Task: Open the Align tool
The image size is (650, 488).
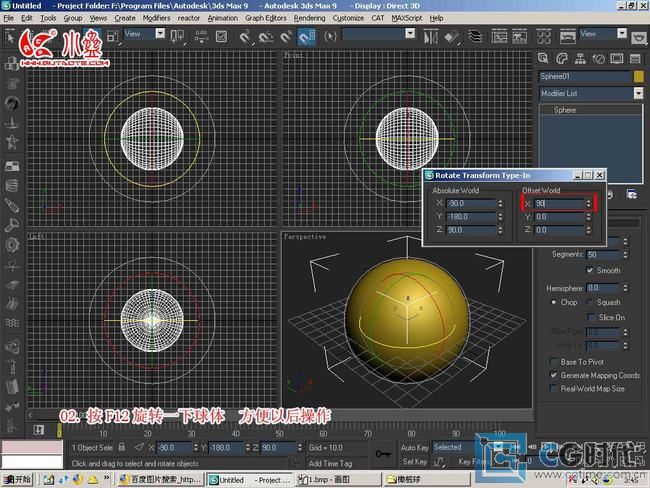Action: click(x=451, y=37)
